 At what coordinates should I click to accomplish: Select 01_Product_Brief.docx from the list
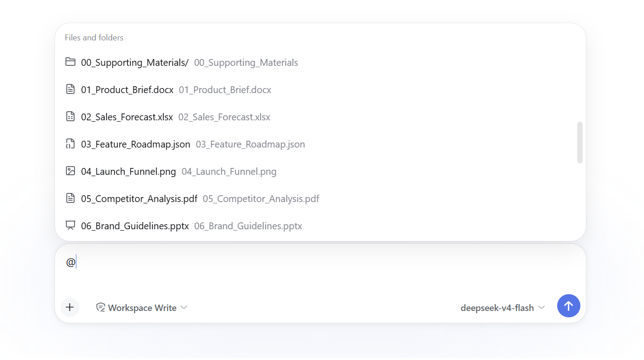pyautogui.click(x=320, y=89)
